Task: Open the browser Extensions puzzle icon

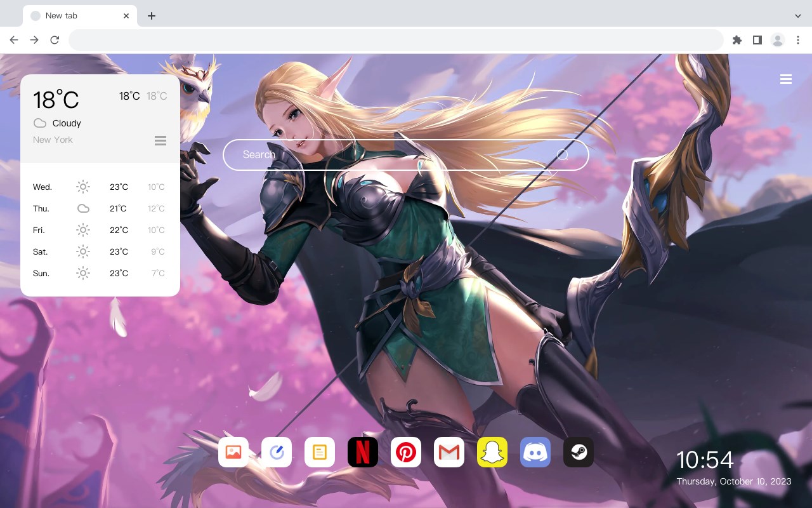Action: (x=737, y=40)
